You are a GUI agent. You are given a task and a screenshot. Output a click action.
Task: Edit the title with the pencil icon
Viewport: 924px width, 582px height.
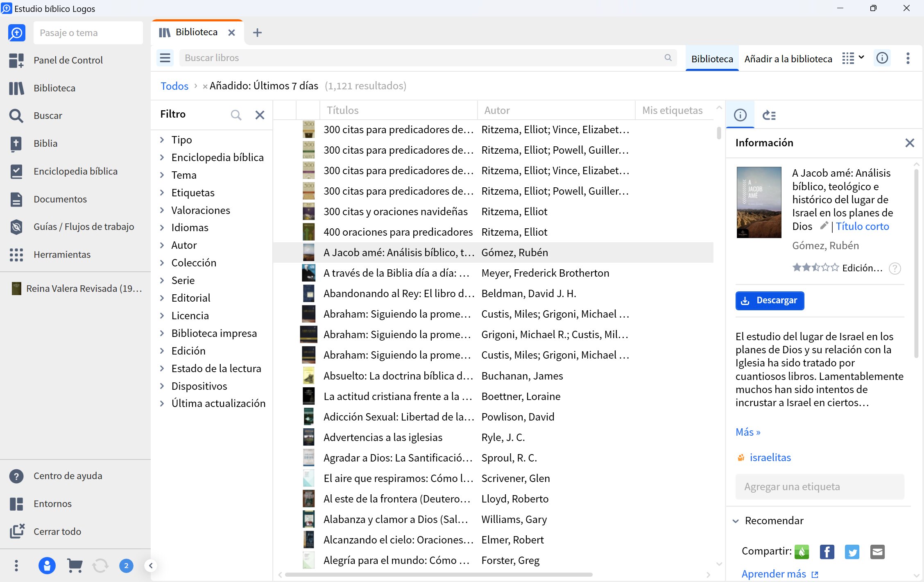tap(824, 226)
